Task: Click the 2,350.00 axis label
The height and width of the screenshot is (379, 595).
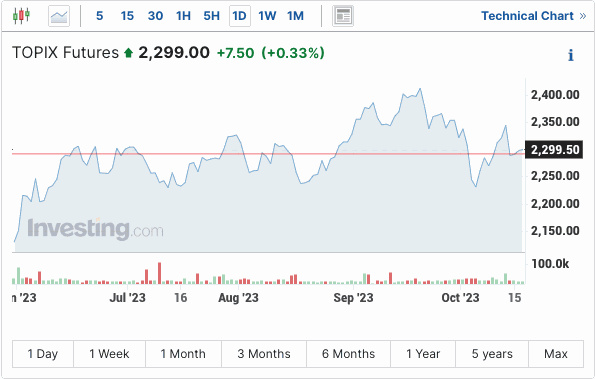Action: point(555,122)
